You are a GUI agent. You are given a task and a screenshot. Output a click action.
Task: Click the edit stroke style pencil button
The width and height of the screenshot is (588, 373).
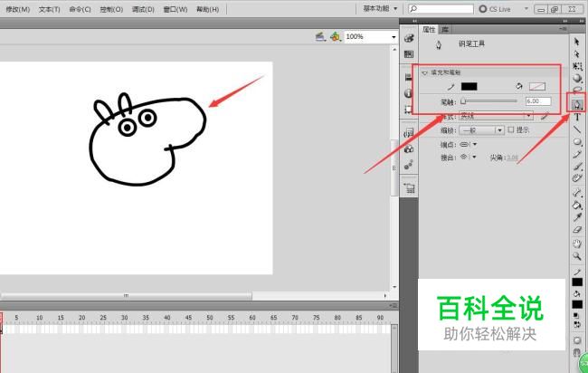click(545, 116)
